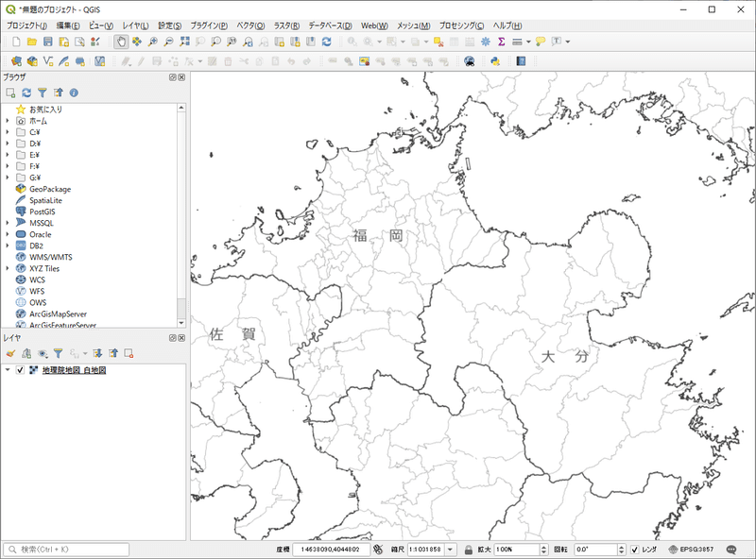Image resolution: width=756 pixels, height=559 pixels.
Task: Open the Python Console icon
Action: point(495,61)
